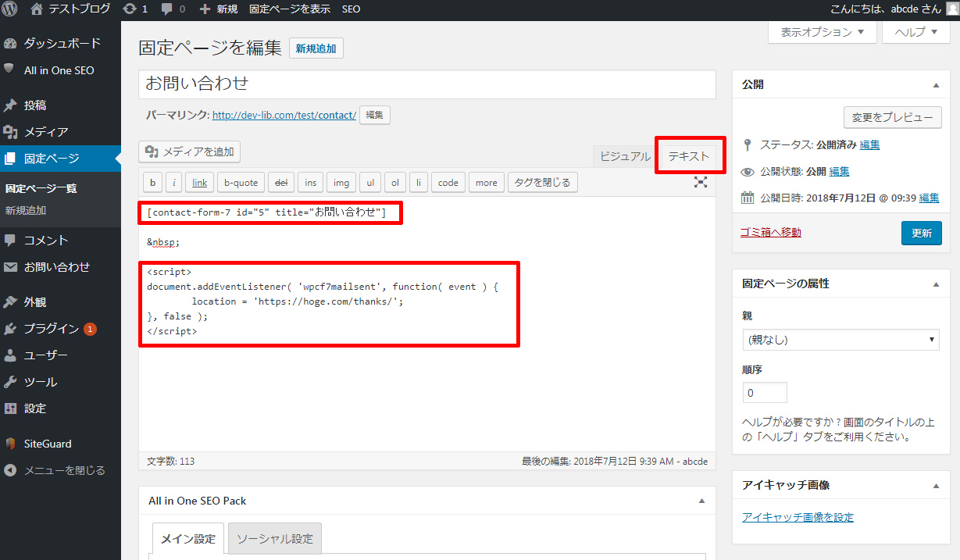
Task: Click the メディアを追加 button
Action: [190, 152]
